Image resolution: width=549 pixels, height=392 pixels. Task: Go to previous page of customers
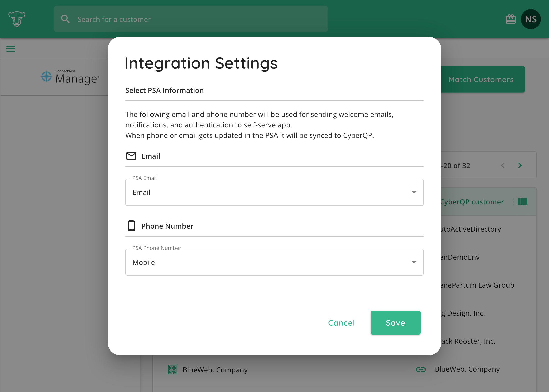click(x=503, y=165)
